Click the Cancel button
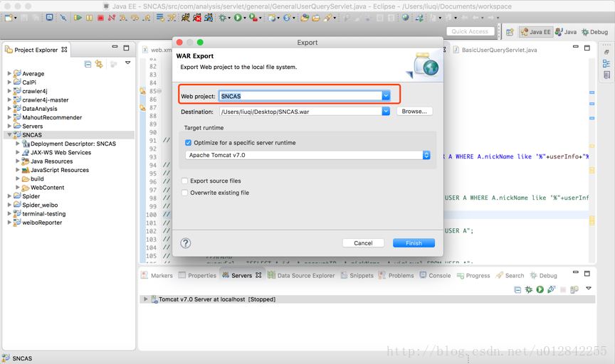The height and width of the screenshot is (364, 615). pyautogui.click(x=363, y=243)
